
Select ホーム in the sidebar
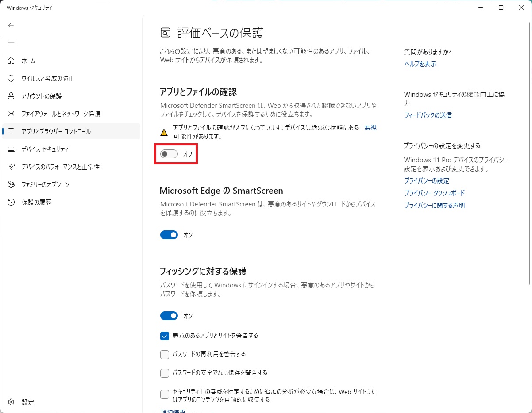(71, 61)
